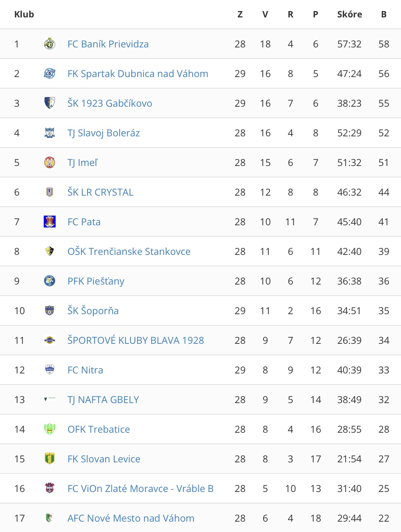Open OŠK Trenčianske Stankovce club link

tap(129, 252)
